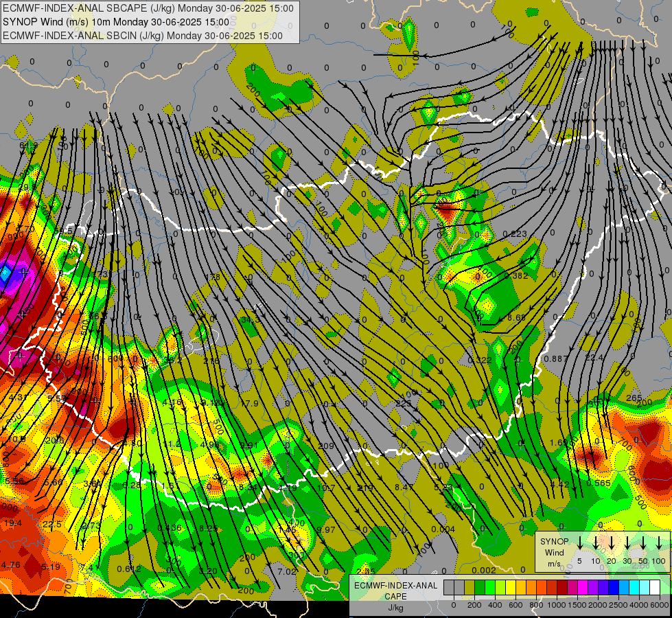This screenshot has width=672, height=618.
Task: Click the 17.9 value on the map
Action: coord(249,404)
